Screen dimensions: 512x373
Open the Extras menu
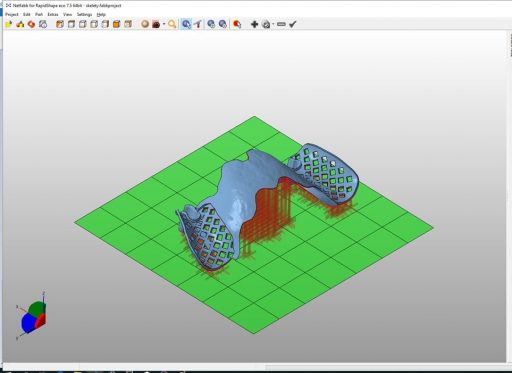pos(53,15)
